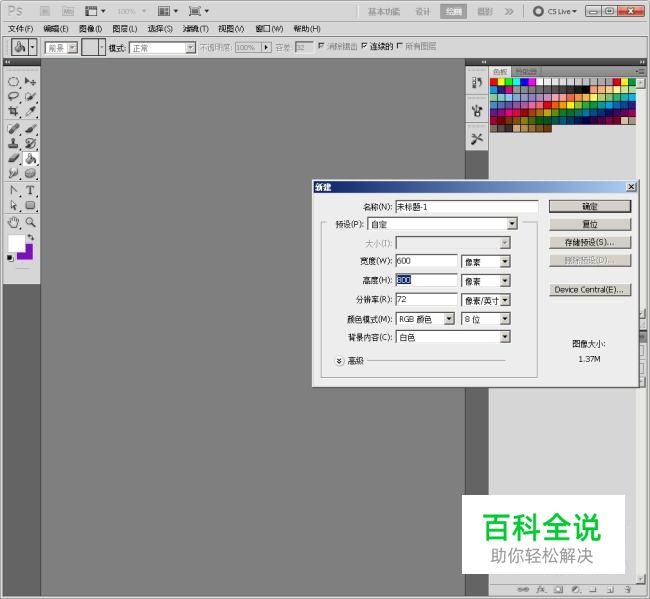Screen dimensions: 650x599
Task: Open the 预设 preset dropdown
Action: pyautogui.click(x=511, y=224)
